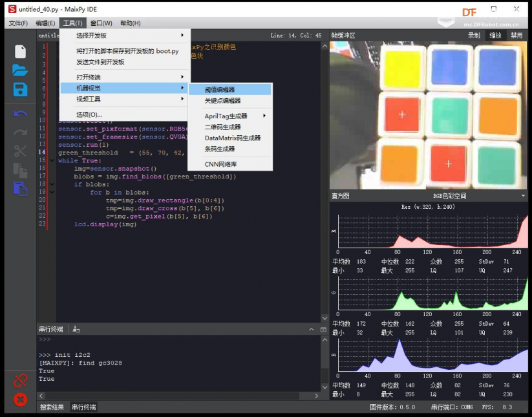Open 选项(O)... settings
Screen dimensions: 532x417
coord(124,114)
